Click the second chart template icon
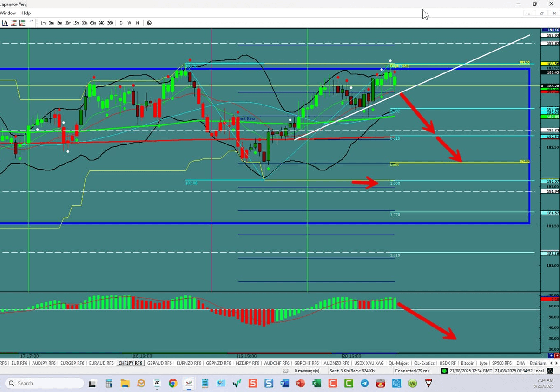 click(22, 23)
